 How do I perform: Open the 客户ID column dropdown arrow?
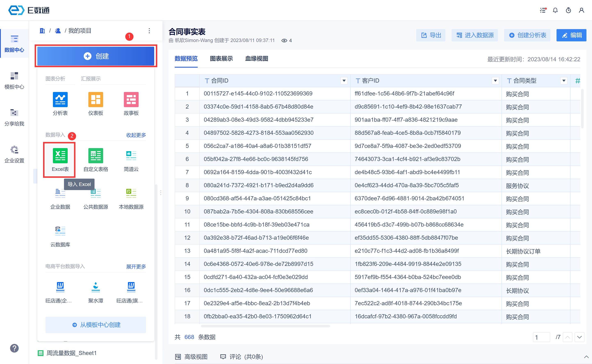point(495,81)
